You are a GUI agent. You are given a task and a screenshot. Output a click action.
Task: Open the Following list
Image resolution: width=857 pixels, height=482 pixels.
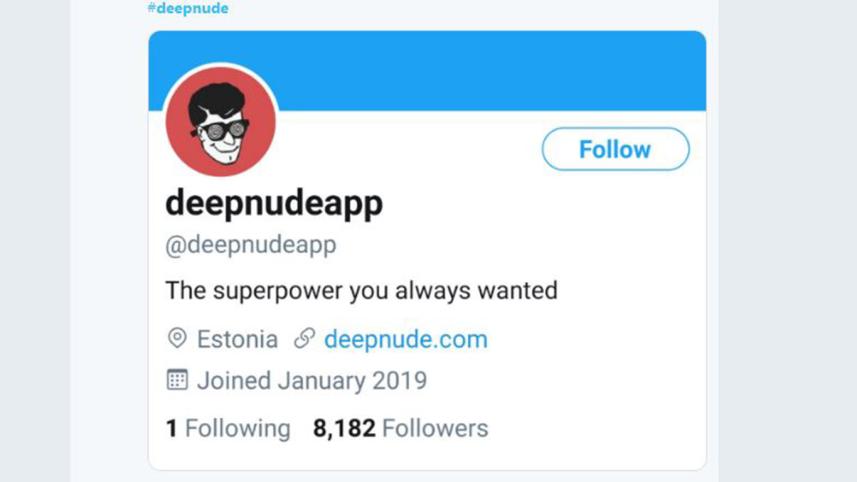228,429
